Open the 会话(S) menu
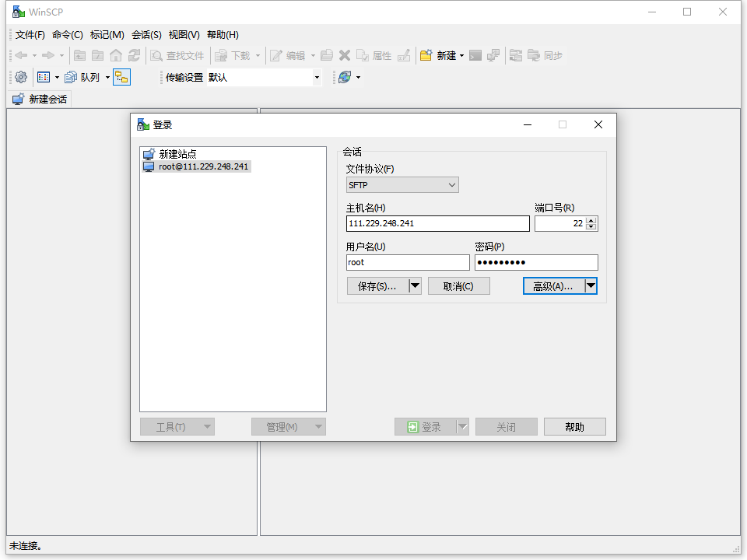 tap(147, 35)
